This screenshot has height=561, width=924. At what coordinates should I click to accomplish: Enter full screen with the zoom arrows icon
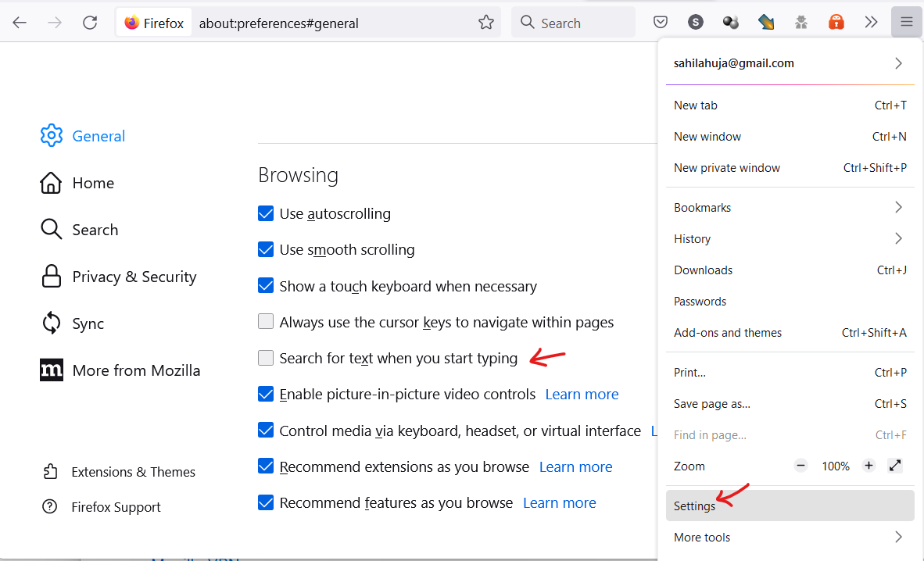coord(895,466)
